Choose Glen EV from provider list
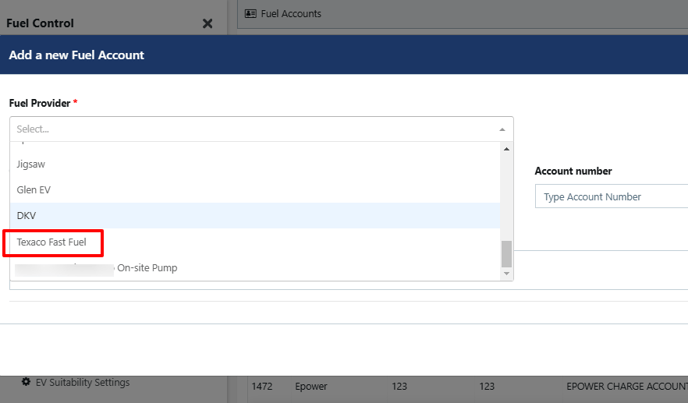Viewport: 688px width, 403px height. tap(255, 190)
